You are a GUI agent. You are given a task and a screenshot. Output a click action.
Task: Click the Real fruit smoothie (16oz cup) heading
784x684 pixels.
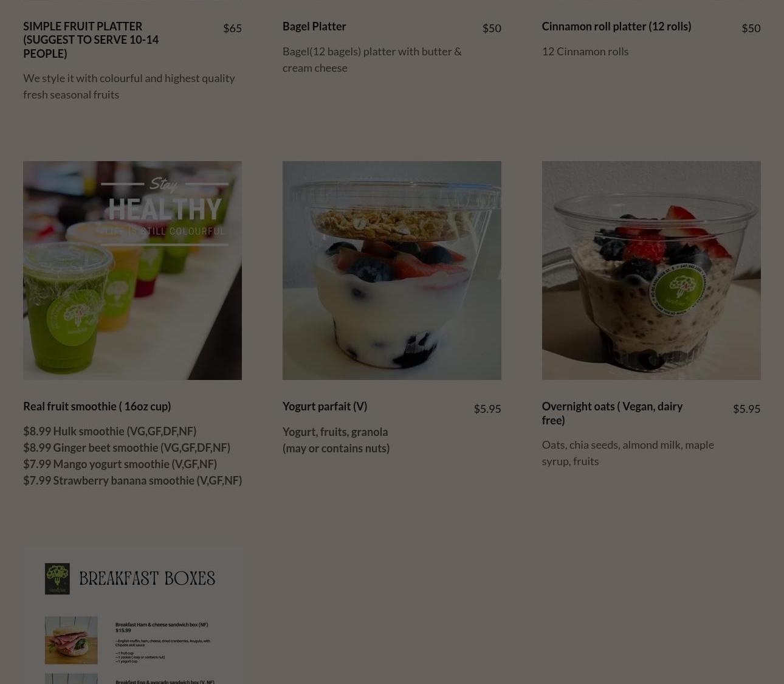(97, 406)
